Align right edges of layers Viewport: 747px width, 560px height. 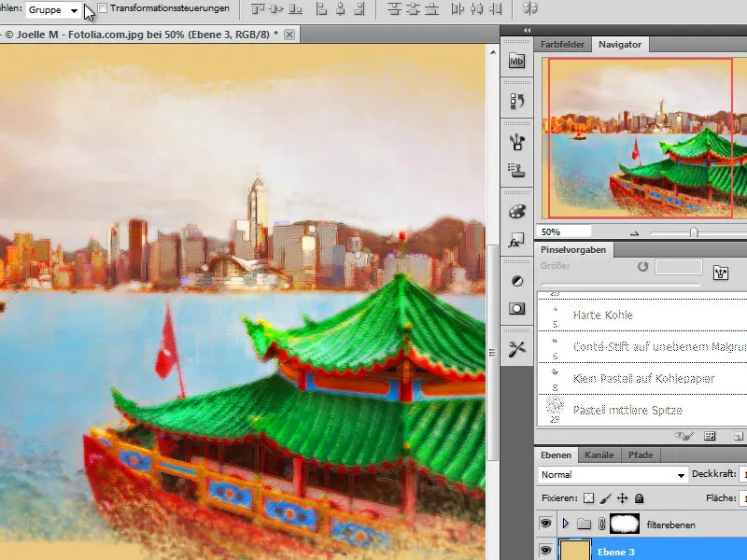(x=359, y=8)
